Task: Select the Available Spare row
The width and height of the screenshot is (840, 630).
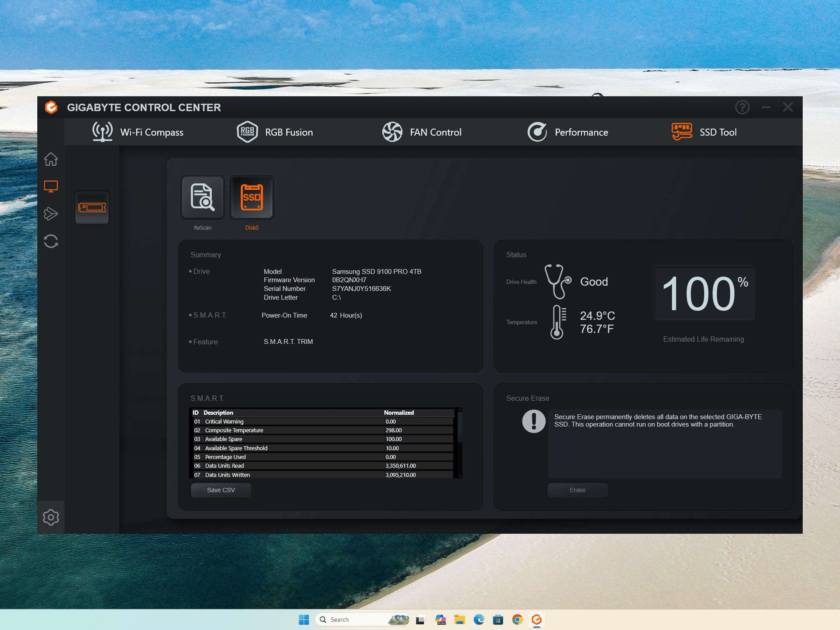Action: click(x=323, y=439)
